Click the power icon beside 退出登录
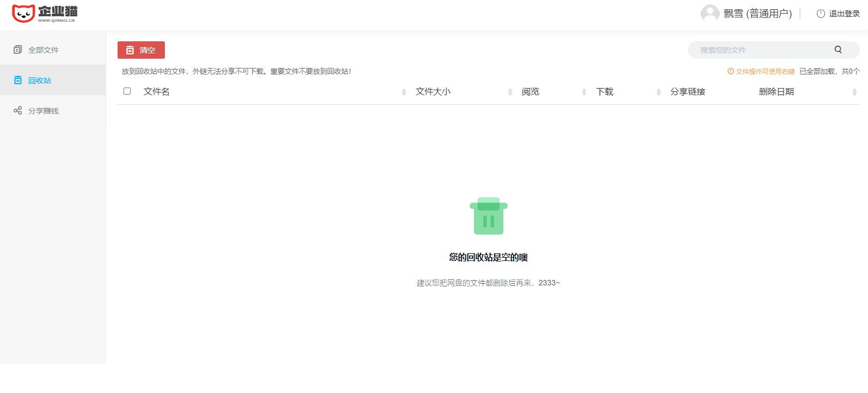Image resolution: width=868 pixels, height=393 pixels. (x=821, y=14)
